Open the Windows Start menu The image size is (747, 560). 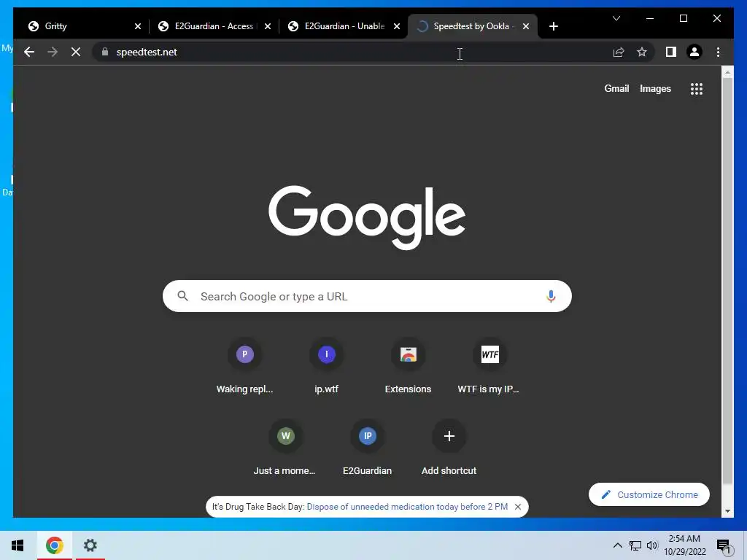pos(18,545)
